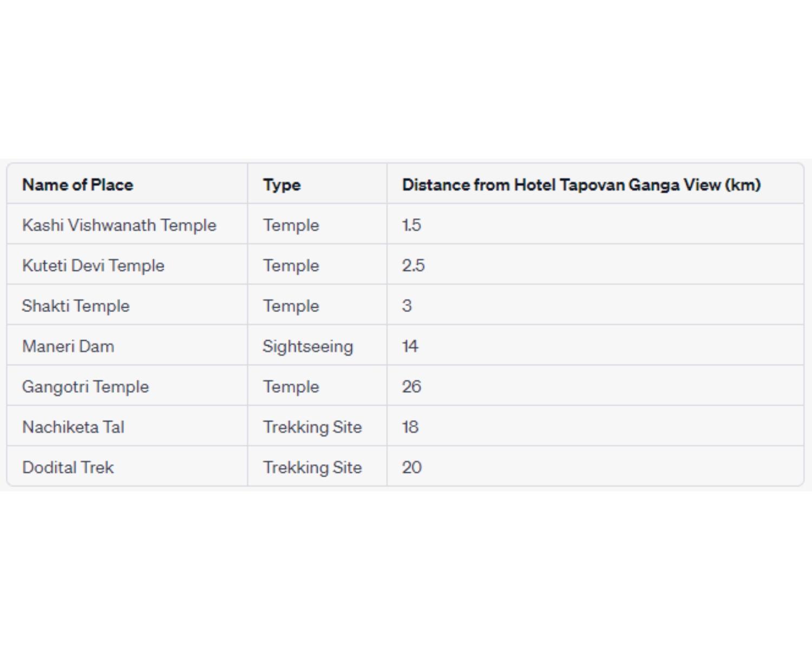
Task: Click the distance value 20
Action: point(411,467)
